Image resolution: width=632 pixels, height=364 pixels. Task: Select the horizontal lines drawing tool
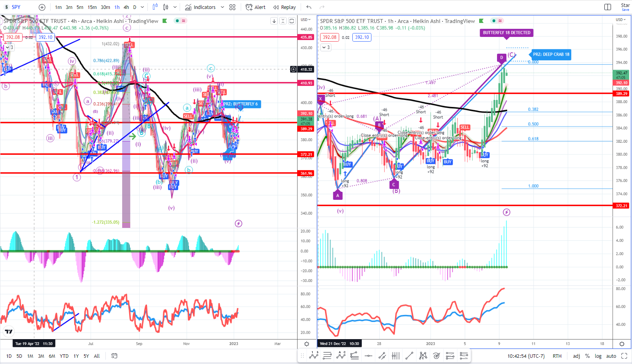(x=327, y=355)
